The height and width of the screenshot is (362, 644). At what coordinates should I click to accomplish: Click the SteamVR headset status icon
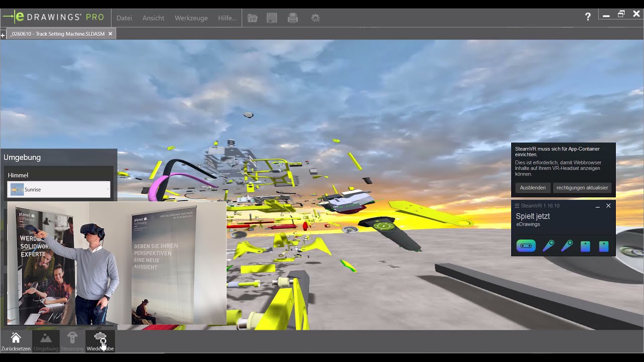526,246
